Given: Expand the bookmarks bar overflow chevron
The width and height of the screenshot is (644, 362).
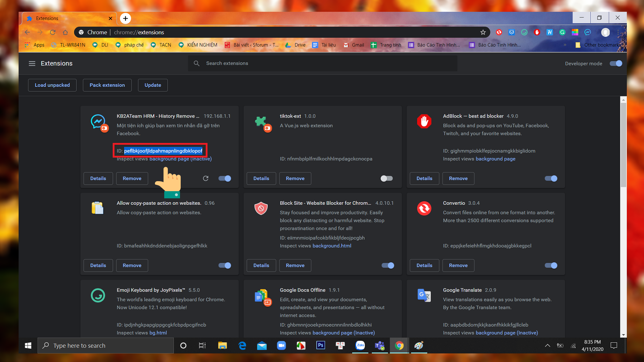Looking at the screenshot, I should click(565, 45).
